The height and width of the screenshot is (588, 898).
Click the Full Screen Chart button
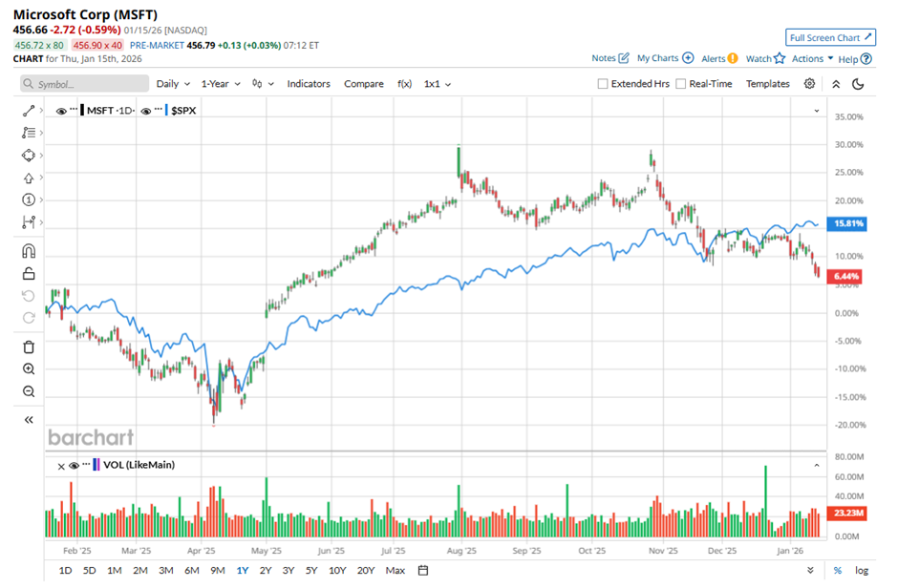[830, 37]
